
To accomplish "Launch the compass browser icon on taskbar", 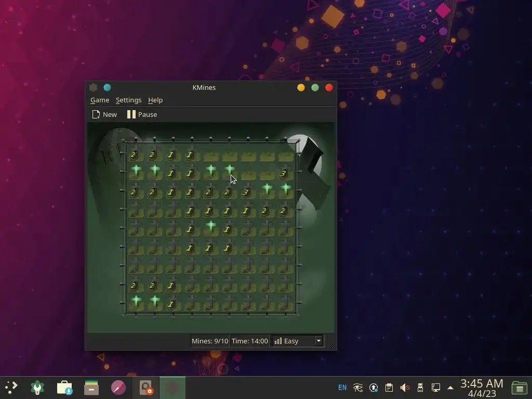I will (x=118, y=388).
